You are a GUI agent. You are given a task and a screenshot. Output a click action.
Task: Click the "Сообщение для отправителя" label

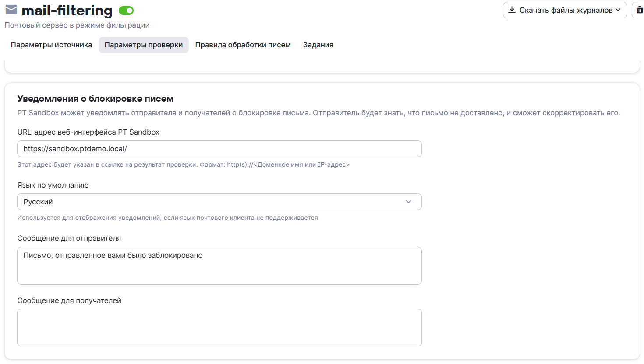(69, 238)
